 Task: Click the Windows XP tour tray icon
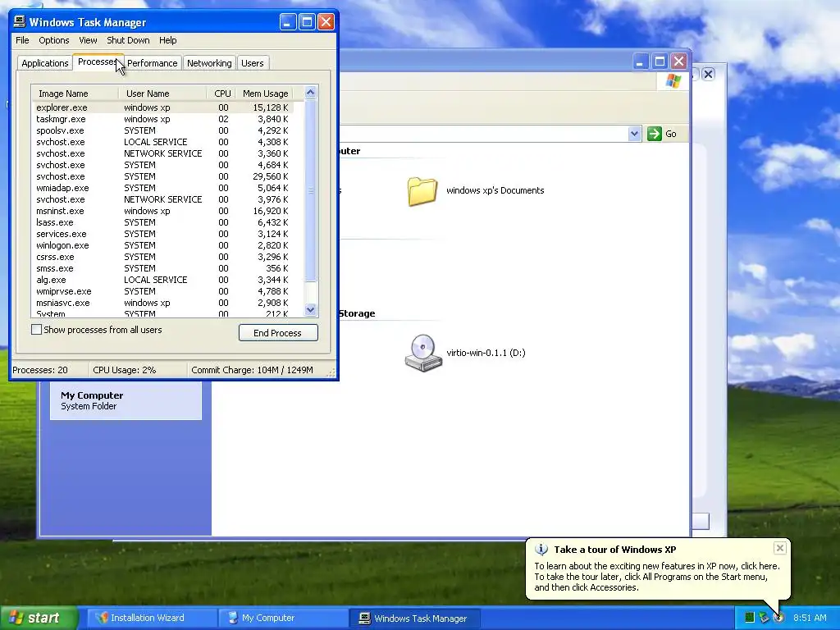[x=778, y=618]
